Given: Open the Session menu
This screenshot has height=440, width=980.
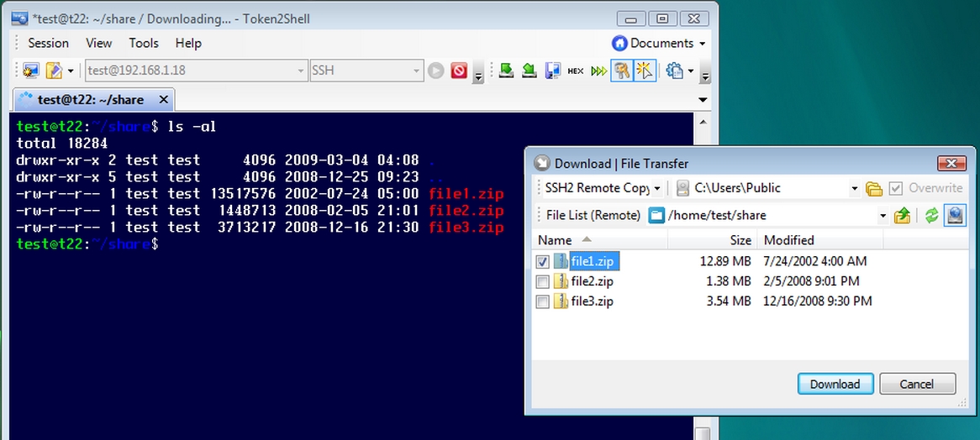Looking at the screenshot, I should click(48, 43).
